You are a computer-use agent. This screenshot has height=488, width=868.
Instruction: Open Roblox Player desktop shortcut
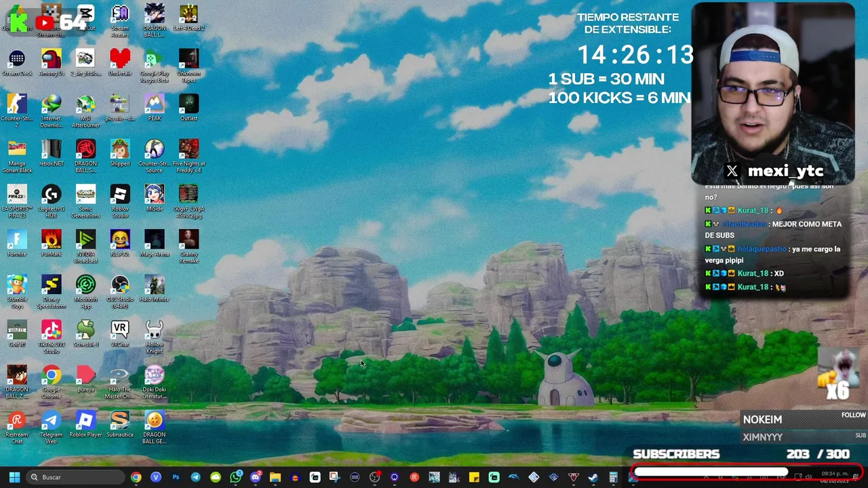pyautogui.click(x=85, y=425)
